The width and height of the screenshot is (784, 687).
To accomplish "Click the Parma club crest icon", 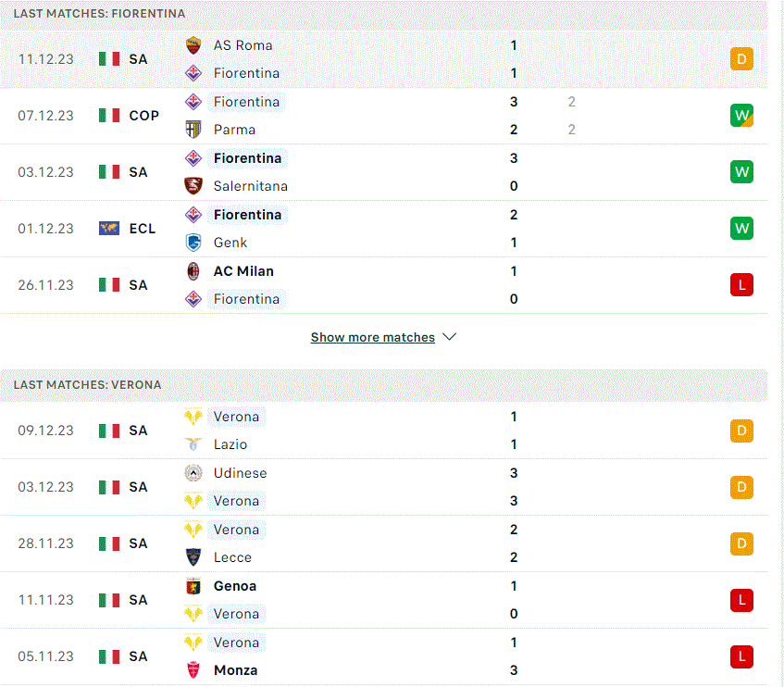I will [x=193, y=130].
